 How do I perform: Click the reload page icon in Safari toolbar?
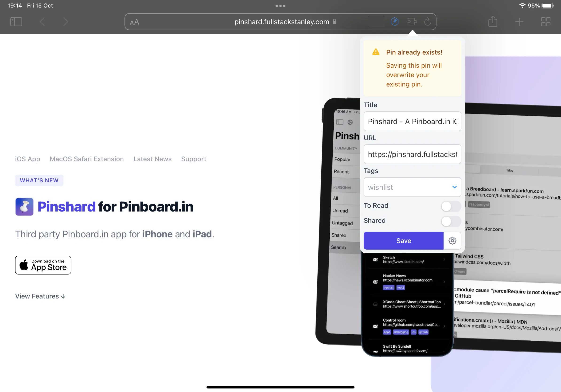coord(427,22)
